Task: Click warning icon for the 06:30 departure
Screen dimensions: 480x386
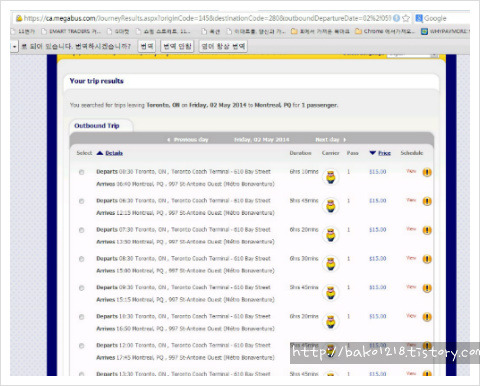Action: (x=427, y=201)
